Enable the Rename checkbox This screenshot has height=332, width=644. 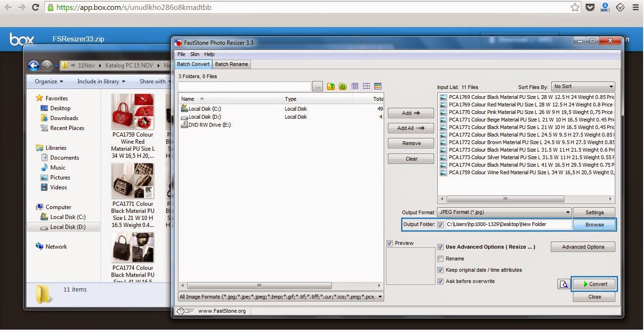441,259
